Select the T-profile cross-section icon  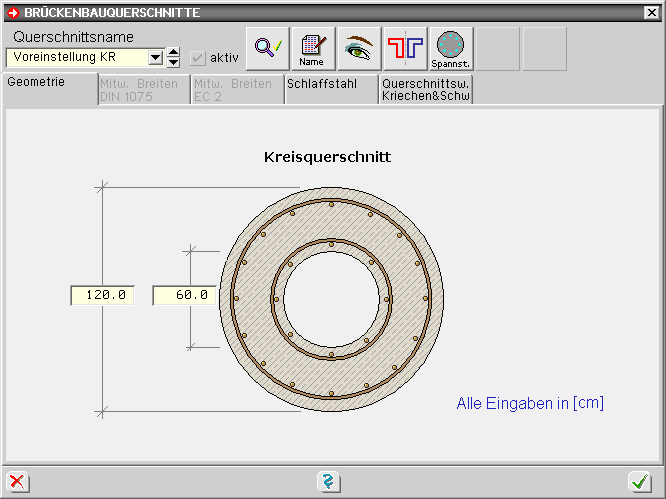(405, 48)
